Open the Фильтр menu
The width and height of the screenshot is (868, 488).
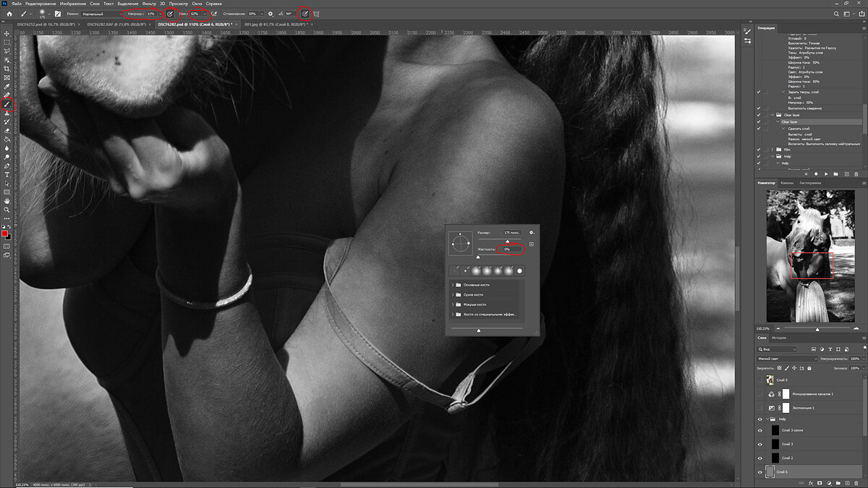point(149,4)
